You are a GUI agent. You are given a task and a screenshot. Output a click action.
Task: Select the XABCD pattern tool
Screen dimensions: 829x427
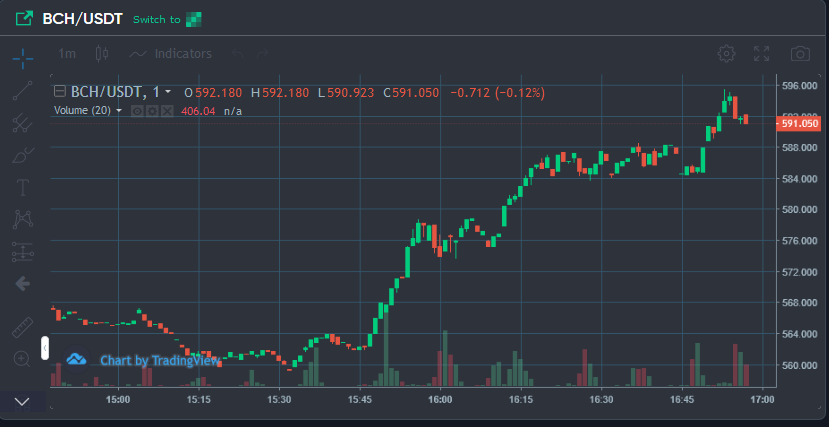23,219
